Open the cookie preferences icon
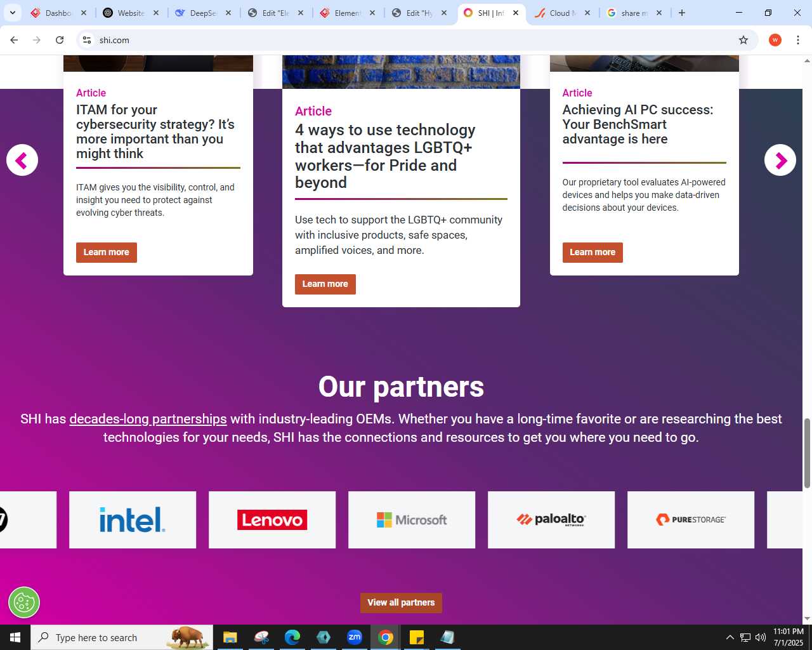The image size is (812, 650). point(24,602)
